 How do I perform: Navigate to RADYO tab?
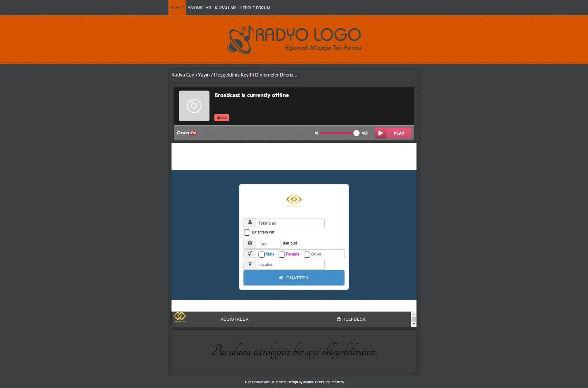[177, 8]
